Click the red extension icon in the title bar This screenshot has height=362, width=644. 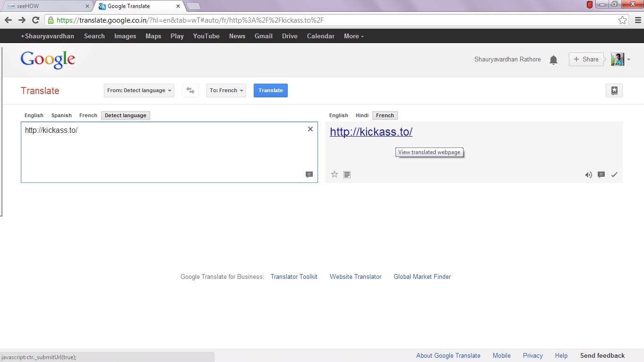click(x=590, y=5)
